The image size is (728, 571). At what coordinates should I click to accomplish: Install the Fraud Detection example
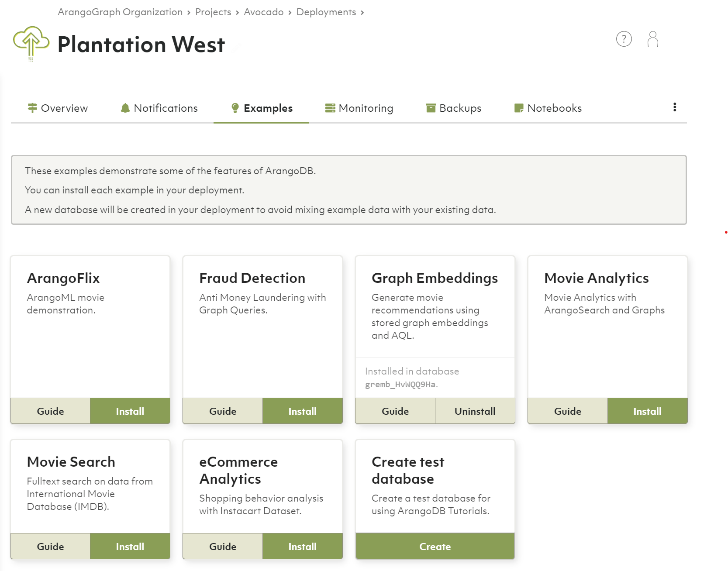(x=302, y=411)
